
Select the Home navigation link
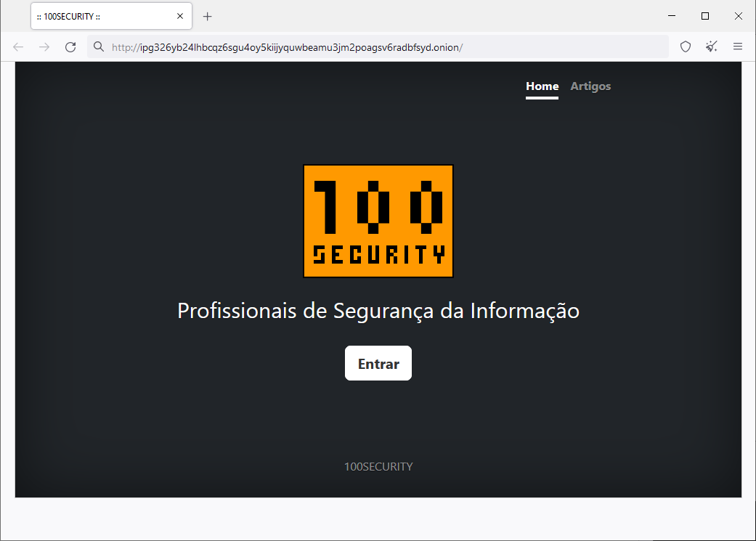(542, 86)
